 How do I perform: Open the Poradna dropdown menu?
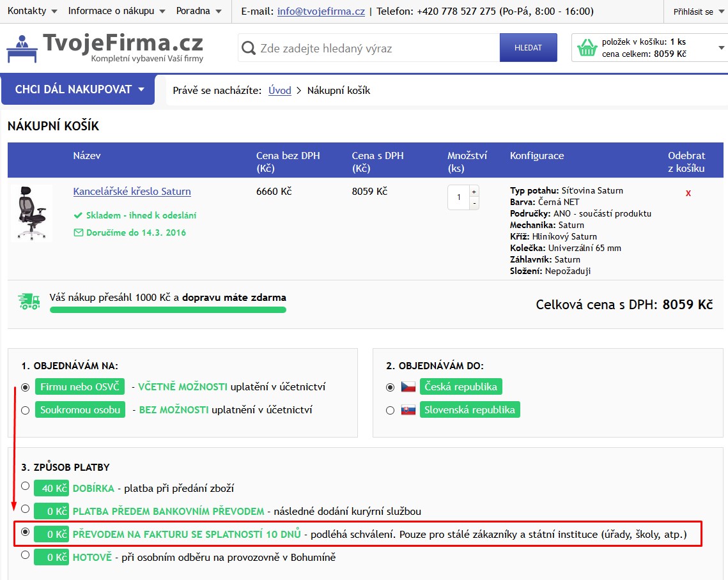pyautogui.click(x=199, y=11)
